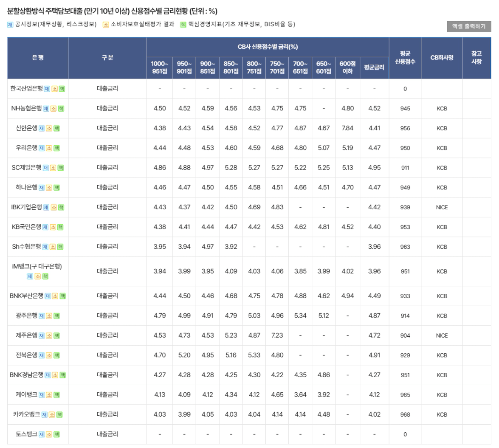Open 우리은행 green 핵 key indicators icon
Screen dimensions: 499x448
coord(56,148)
